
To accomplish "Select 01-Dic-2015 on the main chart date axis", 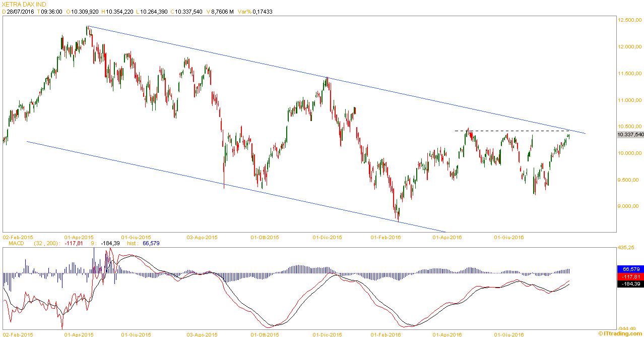I will tap(327, 237).
